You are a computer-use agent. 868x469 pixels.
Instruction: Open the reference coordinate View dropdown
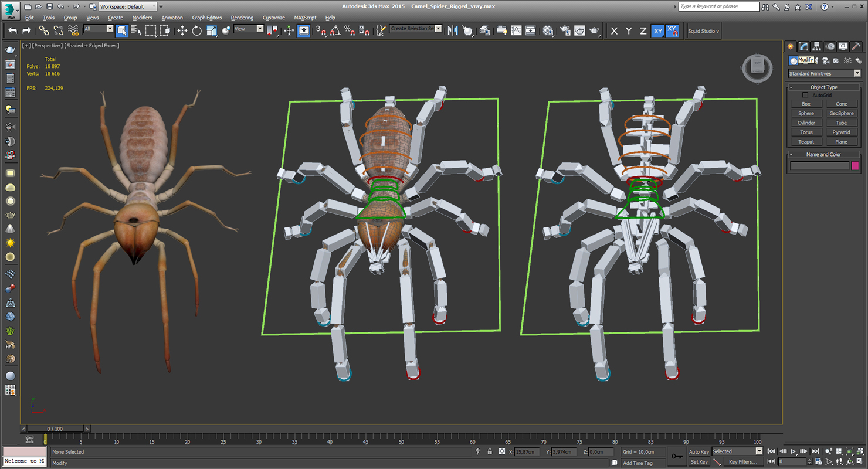pyautogui.click(x=249, y=29)
